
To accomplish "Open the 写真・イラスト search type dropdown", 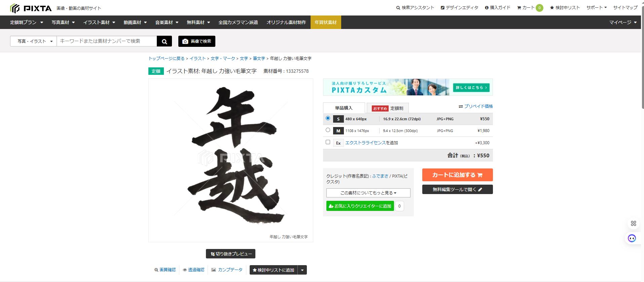I will [x=34, y=41].
